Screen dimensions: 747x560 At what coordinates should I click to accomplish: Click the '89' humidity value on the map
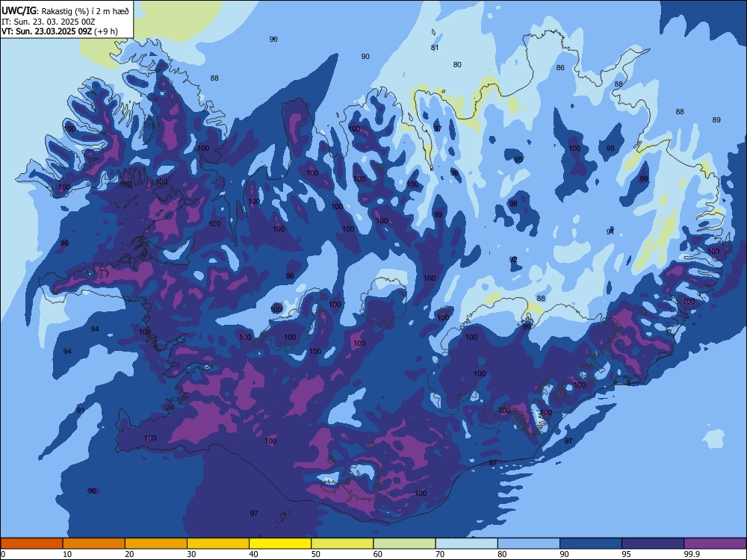click(x=716, y=120)
